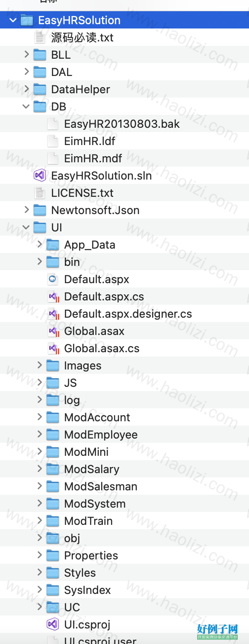Expand the ModAccount folder
249x644 pixels.
pos(39,417)
